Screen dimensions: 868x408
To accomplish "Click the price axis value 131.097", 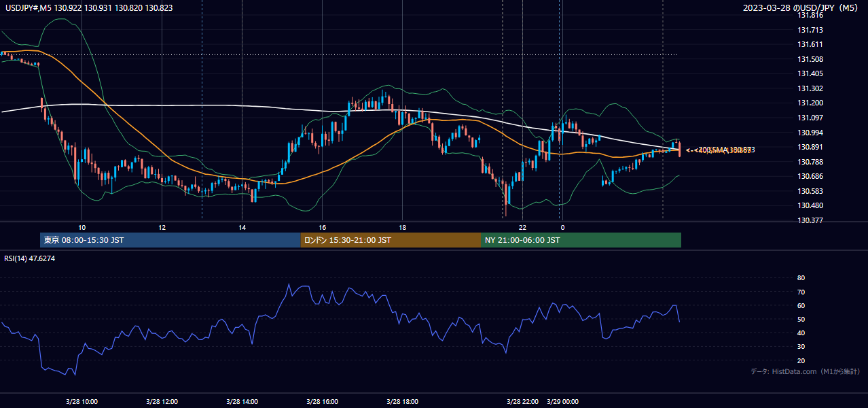I will [x=810, y=118].
